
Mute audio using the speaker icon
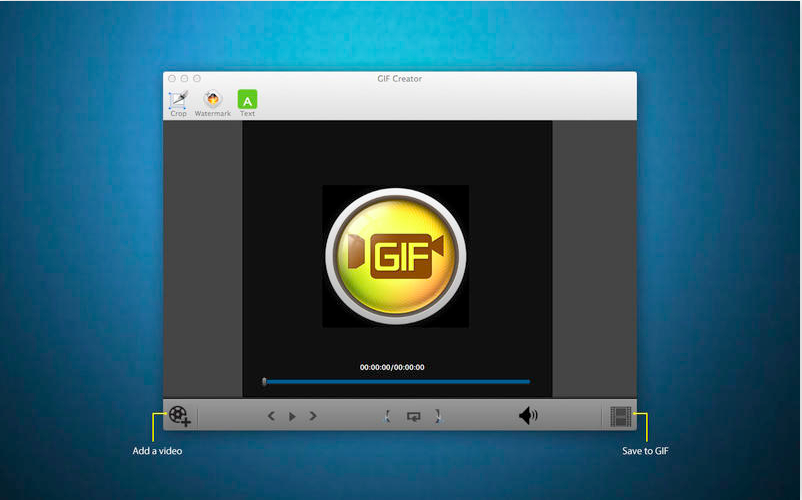point(528,416)
